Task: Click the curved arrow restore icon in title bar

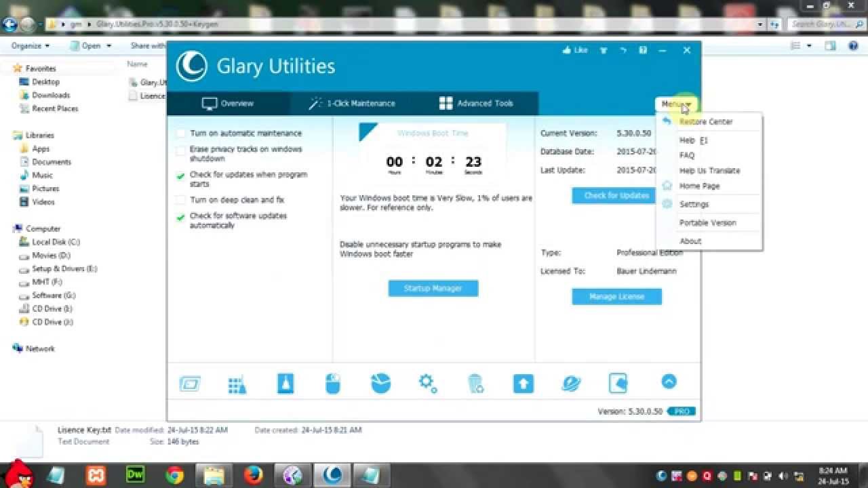Action: coord(623,50)
